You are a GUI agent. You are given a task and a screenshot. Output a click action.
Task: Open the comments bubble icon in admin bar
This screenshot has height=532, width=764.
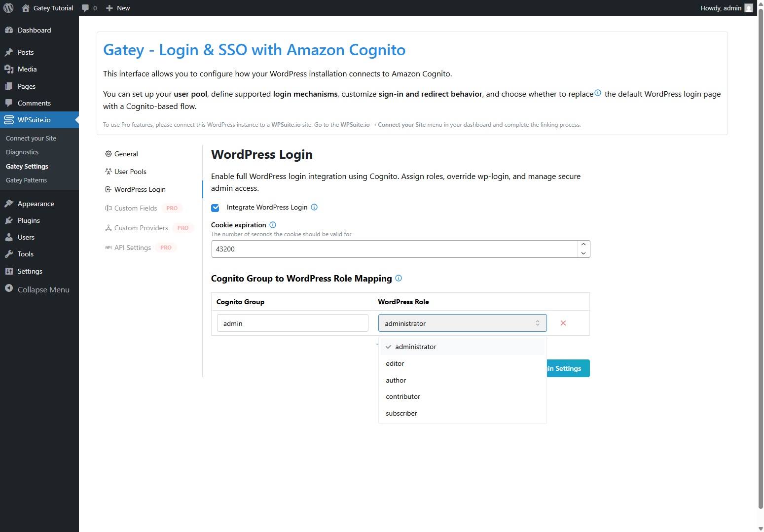(x=85, y=8)
